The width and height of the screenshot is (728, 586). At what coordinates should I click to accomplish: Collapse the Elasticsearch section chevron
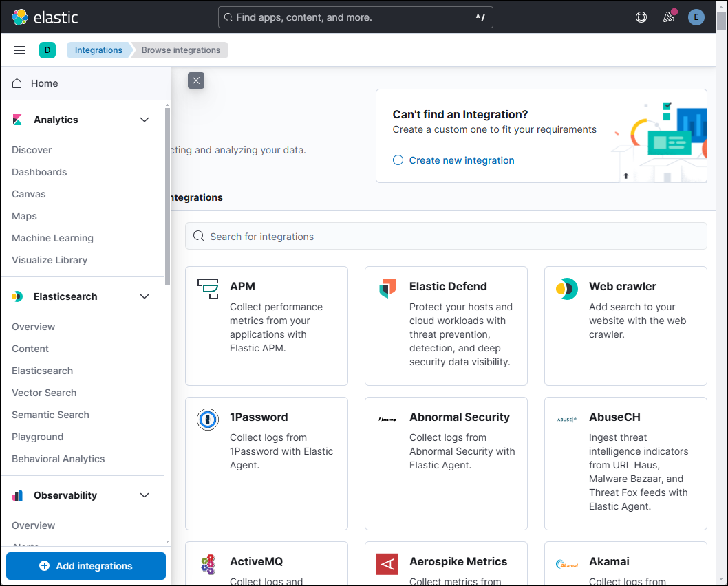[144, 296]
